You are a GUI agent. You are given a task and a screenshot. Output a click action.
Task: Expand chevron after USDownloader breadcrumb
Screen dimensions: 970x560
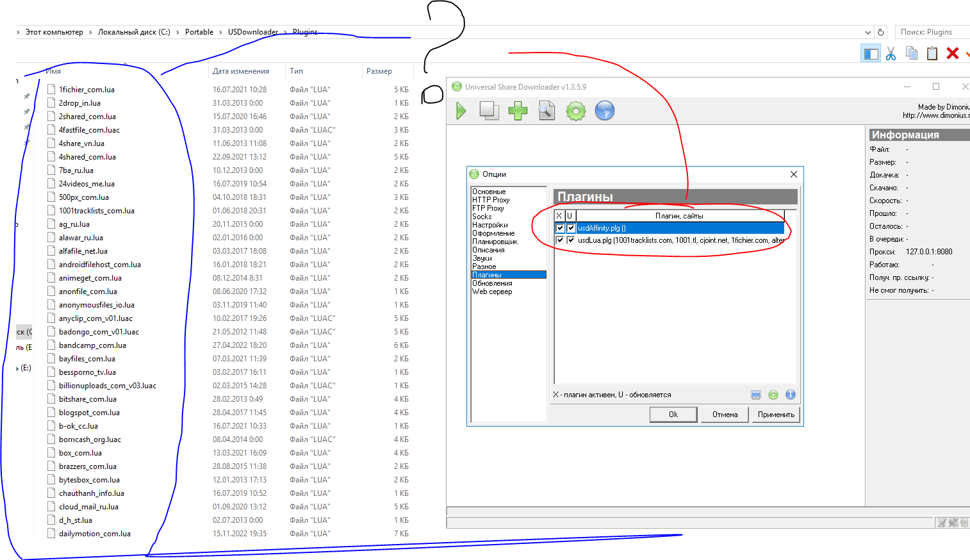click(x=285, y=32)
